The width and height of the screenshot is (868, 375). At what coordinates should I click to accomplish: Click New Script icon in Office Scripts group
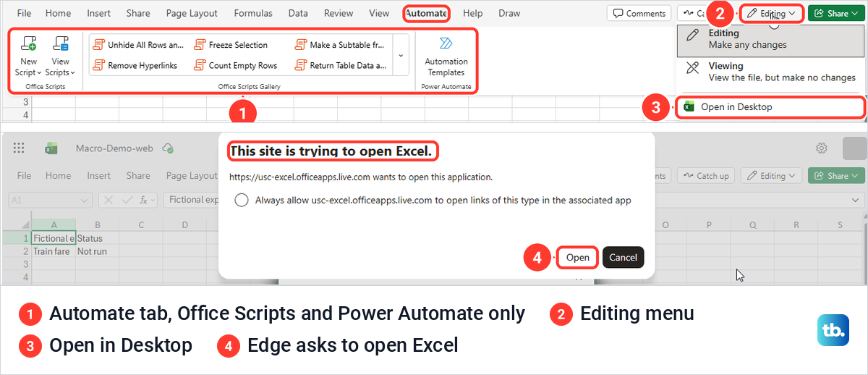point(29,45)
